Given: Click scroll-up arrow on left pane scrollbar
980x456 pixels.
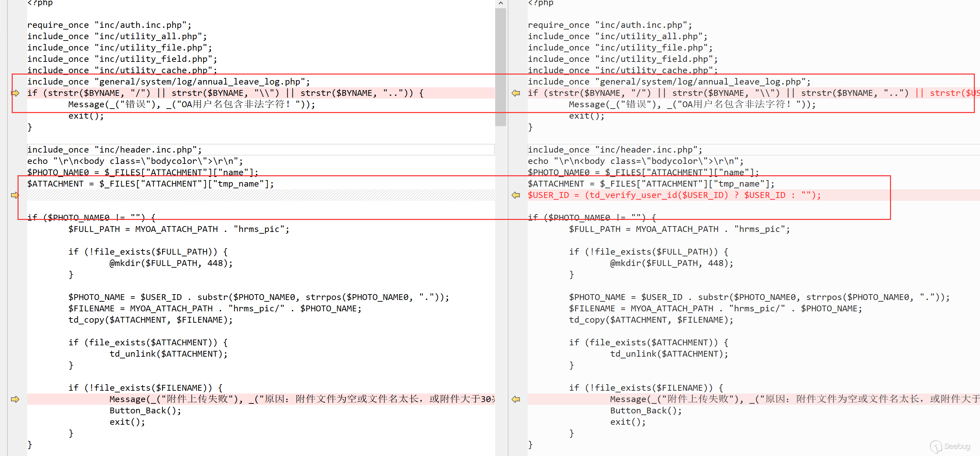Looking at the screenshot, I should coord(501,3).
